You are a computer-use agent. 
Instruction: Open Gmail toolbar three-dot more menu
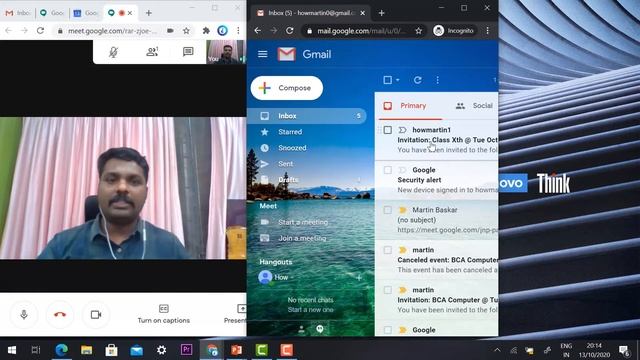(x=437, y=80)
